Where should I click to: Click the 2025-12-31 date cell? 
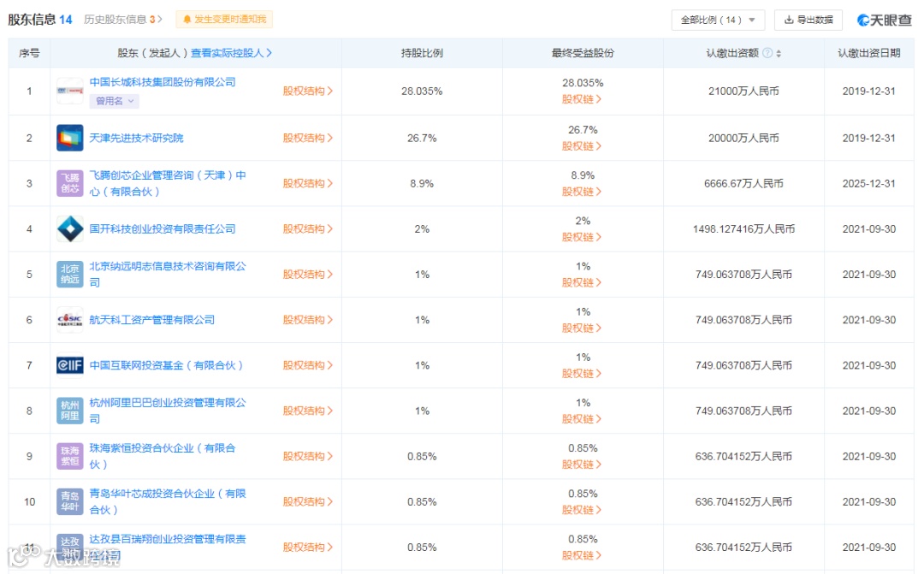point(869,183)
